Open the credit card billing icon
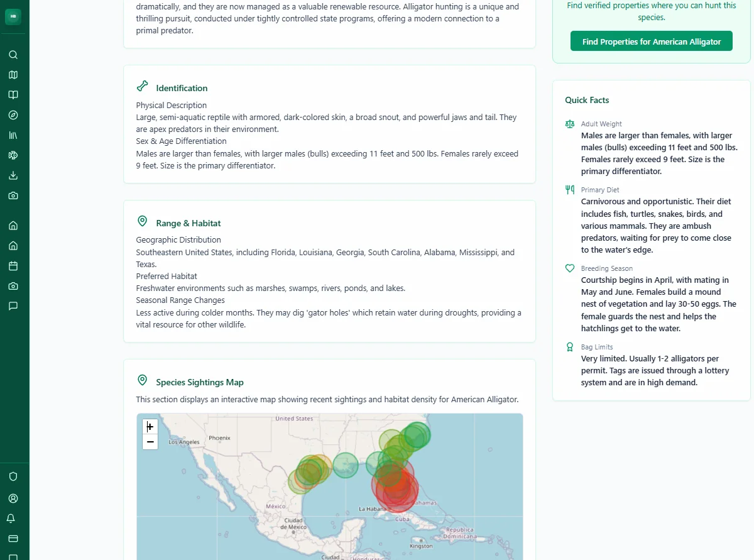Image resolution: width=754 pixels, height=560 pixels. pyautogui.click(x=13, y=539)
